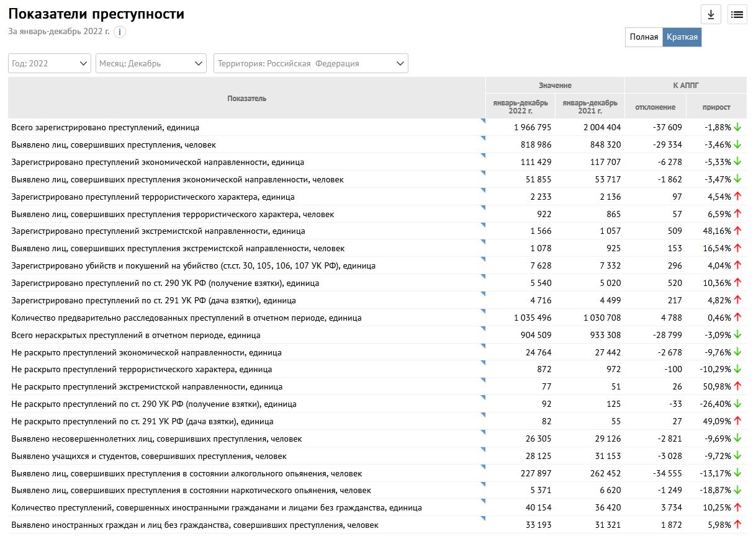Click the январь-декабрь 2021 г. column header
756x539 pixels.
[x=590, y=107]
